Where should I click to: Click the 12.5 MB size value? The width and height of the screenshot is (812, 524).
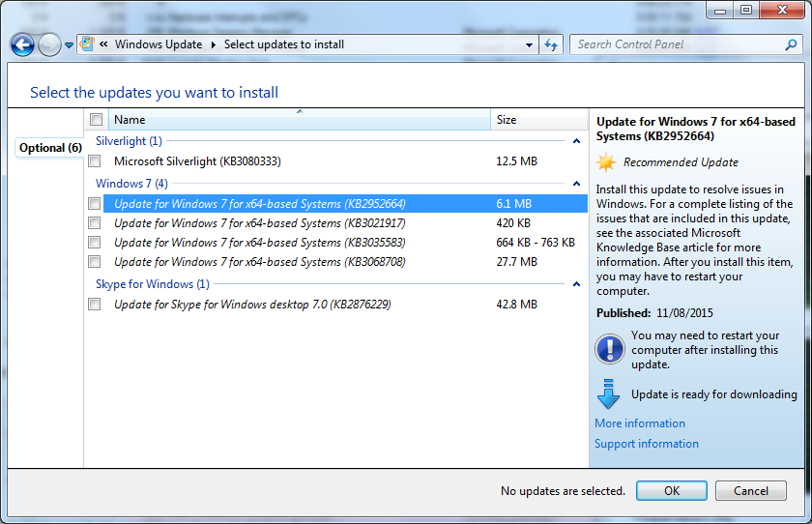point(516,161)
